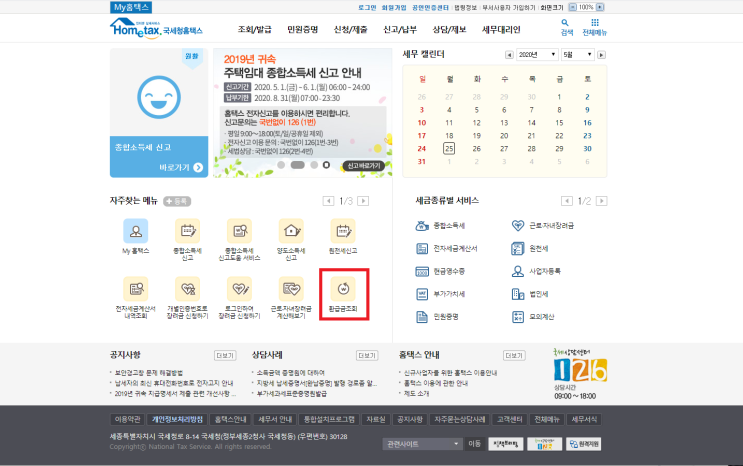Image resolution: width=743 pixels, height=466 pixels.
Task: Click 더보기 next to 상담사례
Action: click(x=367, y=356)
